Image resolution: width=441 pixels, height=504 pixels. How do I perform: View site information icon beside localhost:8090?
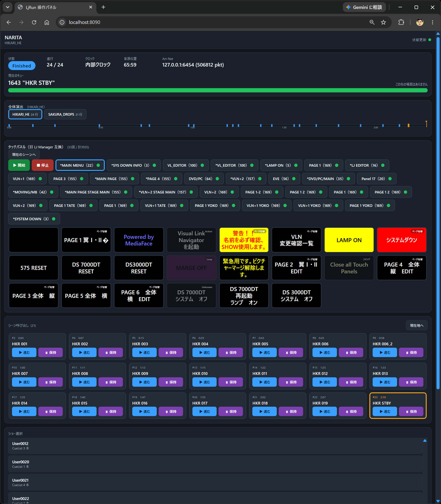coord(62,22)
